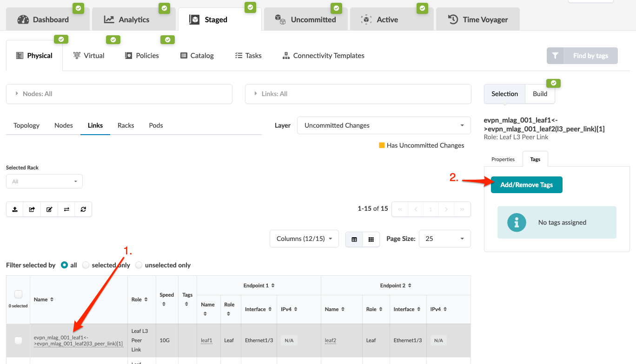Select the 'selected only' filter radio button
This screenshot has height=364, width=636.
coord(86,265)
